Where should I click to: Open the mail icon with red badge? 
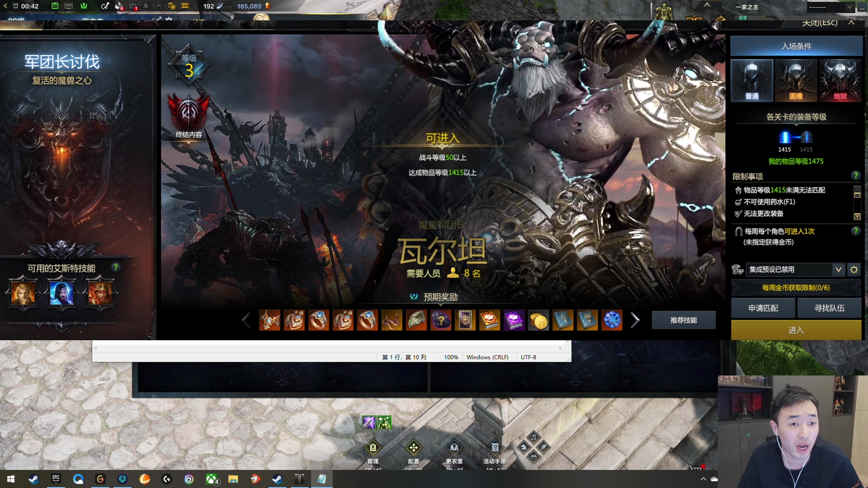(x=133, y=6)
